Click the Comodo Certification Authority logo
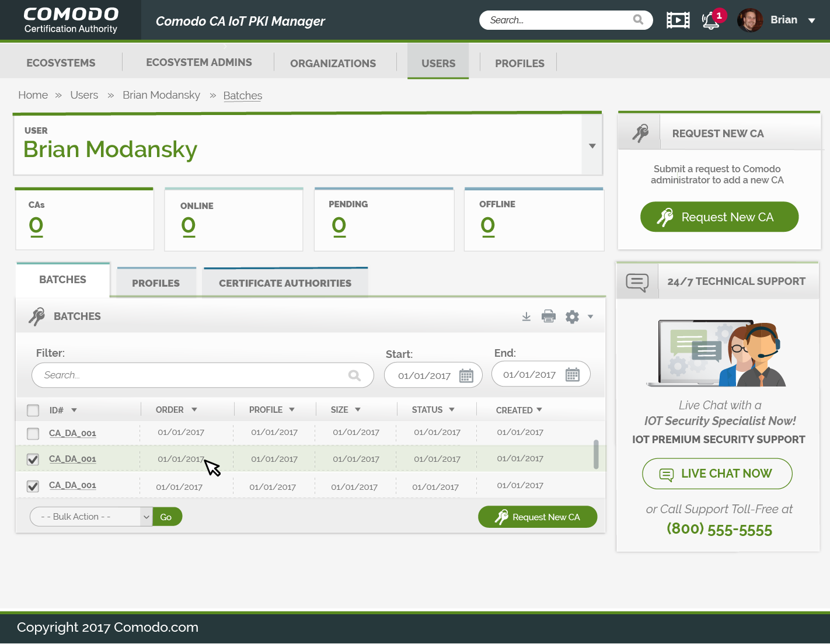 [x=71, y=20]
